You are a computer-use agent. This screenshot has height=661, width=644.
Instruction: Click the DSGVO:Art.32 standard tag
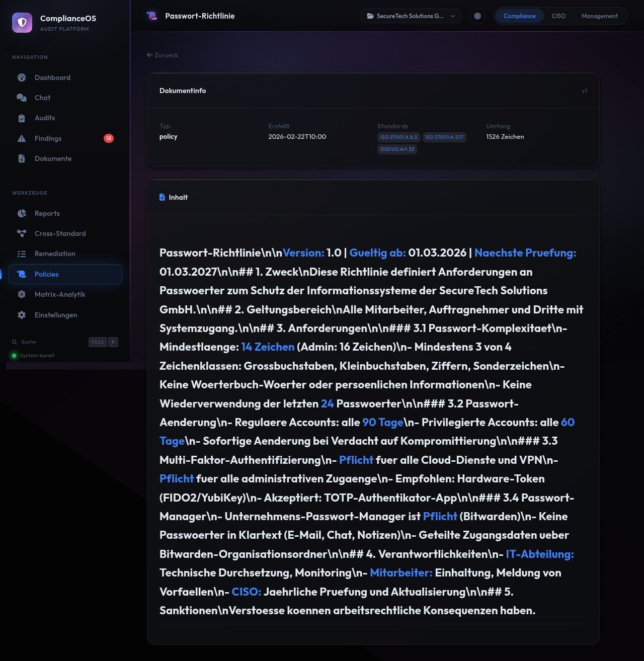click(x=397, y=149)
